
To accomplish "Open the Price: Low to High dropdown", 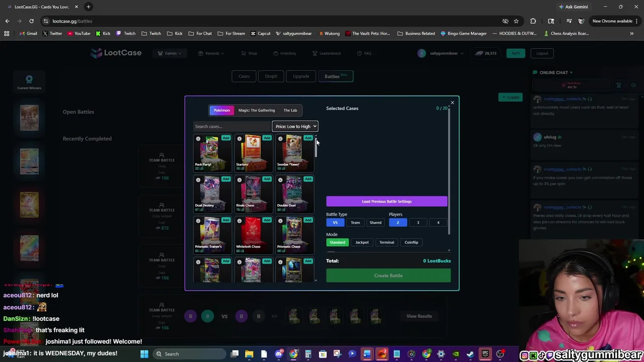I will tap(295, 127).
